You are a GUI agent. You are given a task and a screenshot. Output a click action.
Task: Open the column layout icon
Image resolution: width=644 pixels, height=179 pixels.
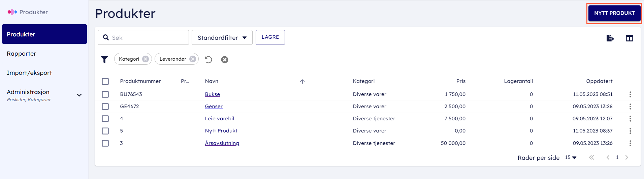coord(629,38)
